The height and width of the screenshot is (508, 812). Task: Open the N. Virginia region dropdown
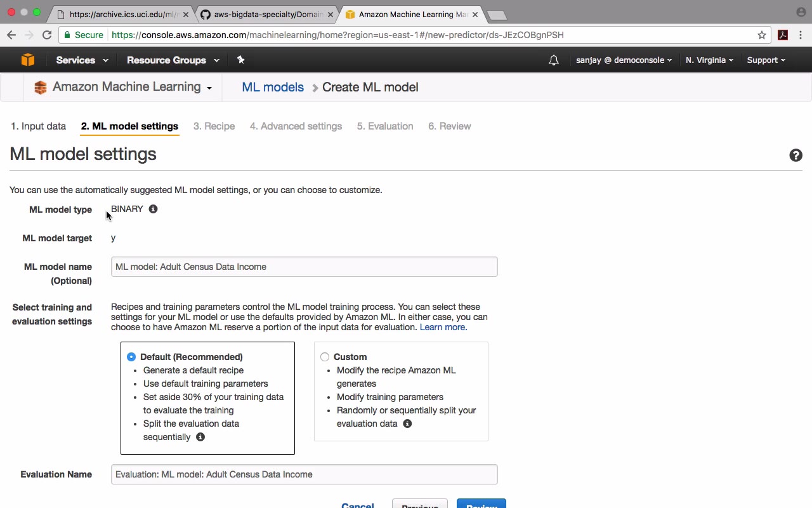pos(709,60)
